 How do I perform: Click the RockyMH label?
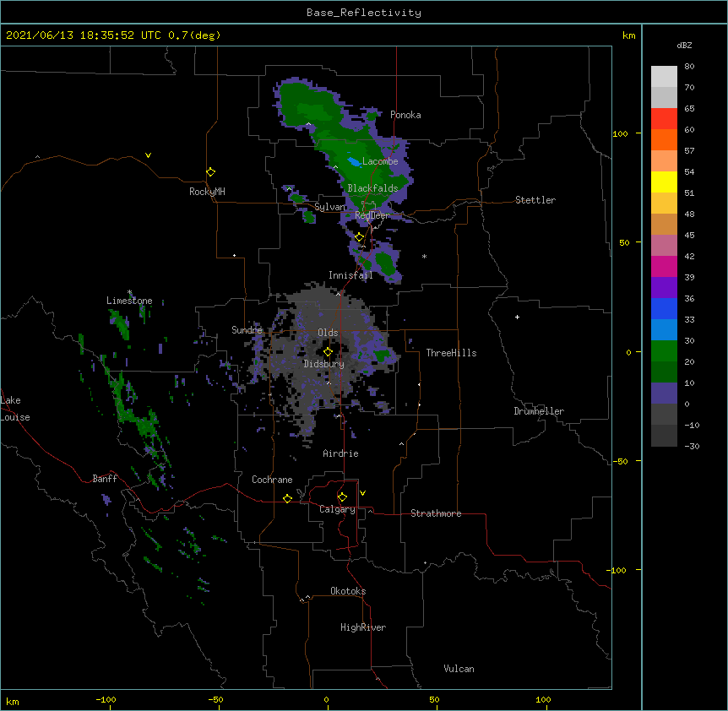[x=207, y=192]
